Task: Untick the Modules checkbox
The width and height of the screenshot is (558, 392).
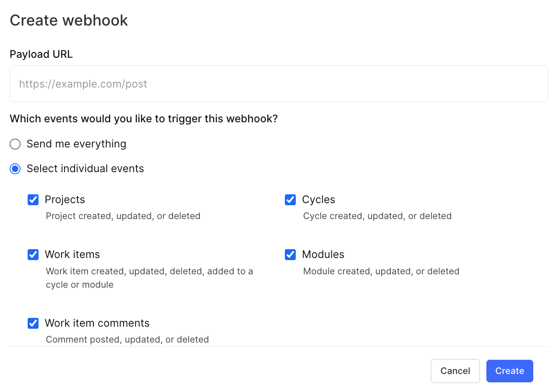Action: (290, 255)
